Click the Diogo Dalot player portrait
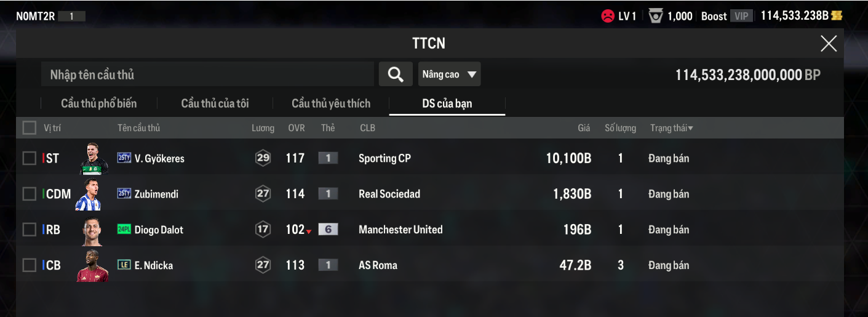 [x=92, y=230]
